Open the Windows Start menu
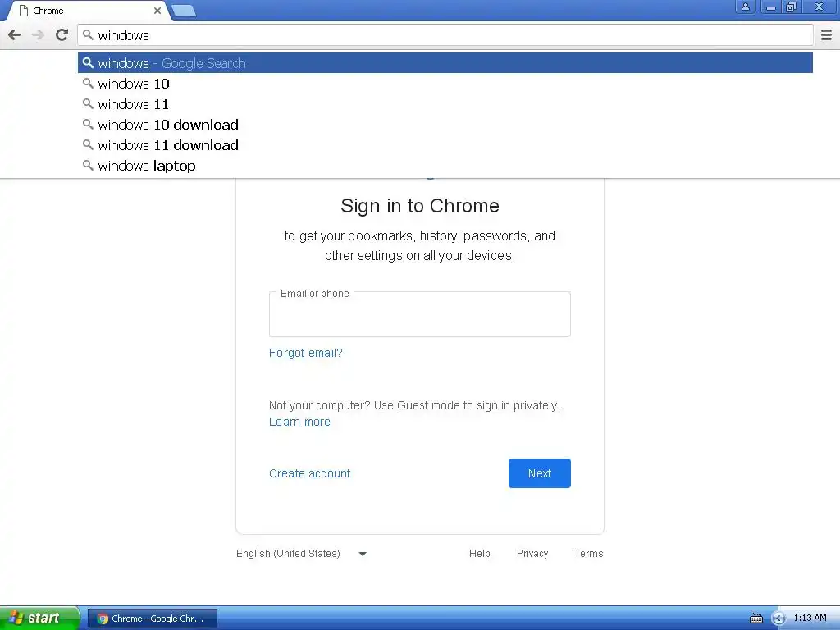This screenshot has height=630, width=840. click(39, 619)
